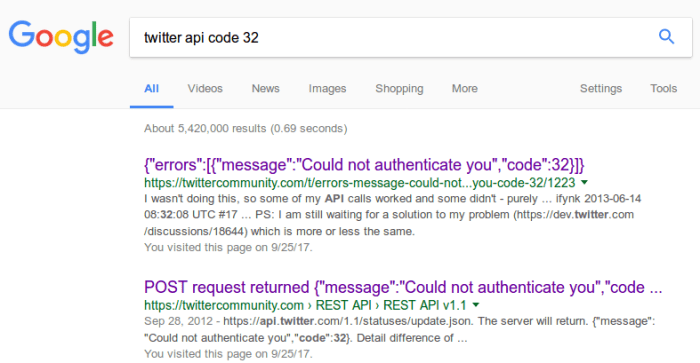Click the twittercommunity.com › REST API breadcrumb URL
The height and width of the screenshot is (363, 700).
point(305,305)
